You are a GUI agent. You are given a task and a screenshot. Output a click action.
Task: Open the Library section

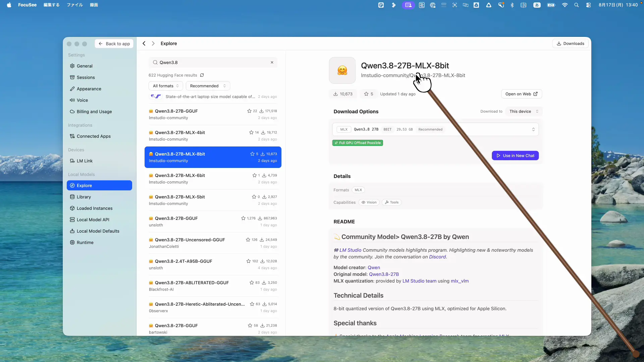point(99,197)
